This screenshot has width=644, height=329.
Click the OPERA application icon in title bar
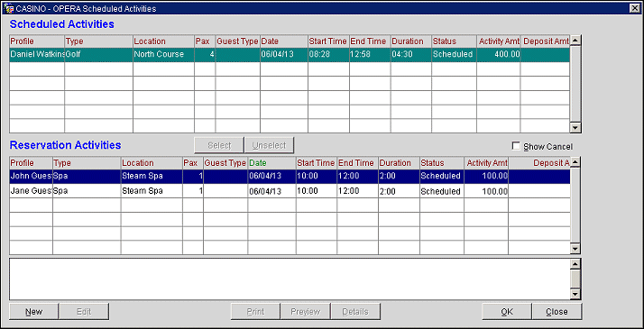8,8
